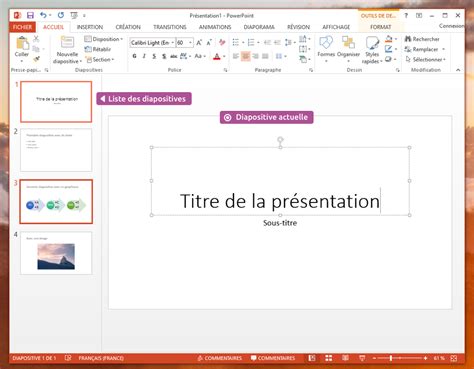Click the Styles rapides icon

(372, 43)
